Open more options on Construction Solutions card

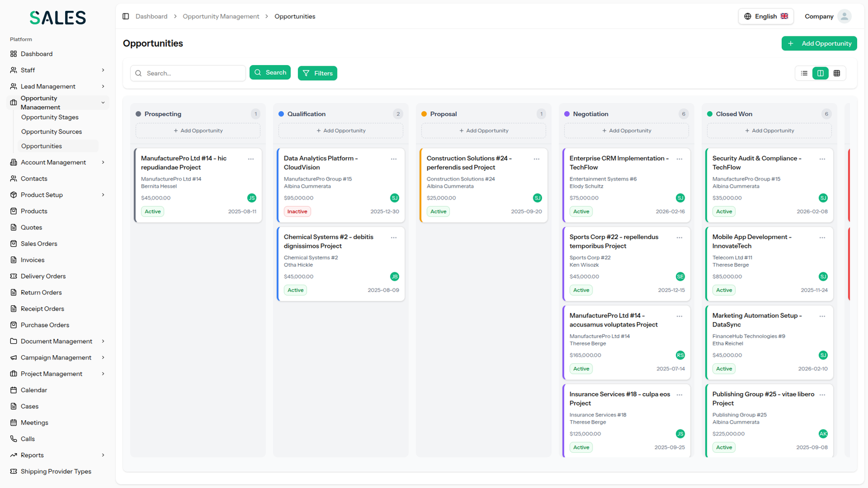537,159
